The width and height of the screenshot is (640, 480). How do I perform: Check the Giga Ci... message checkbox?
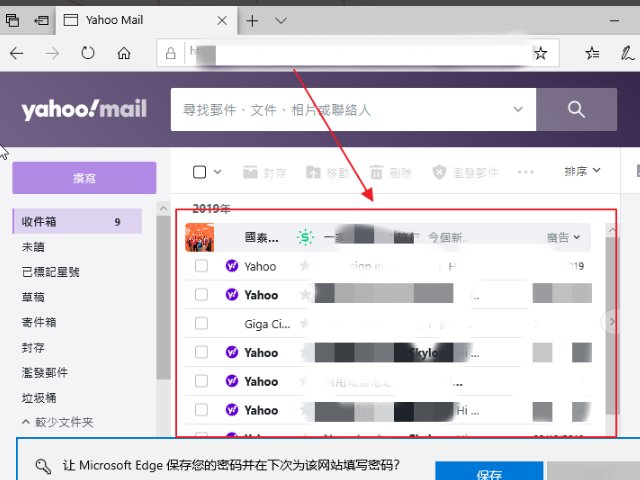point(201,323)
